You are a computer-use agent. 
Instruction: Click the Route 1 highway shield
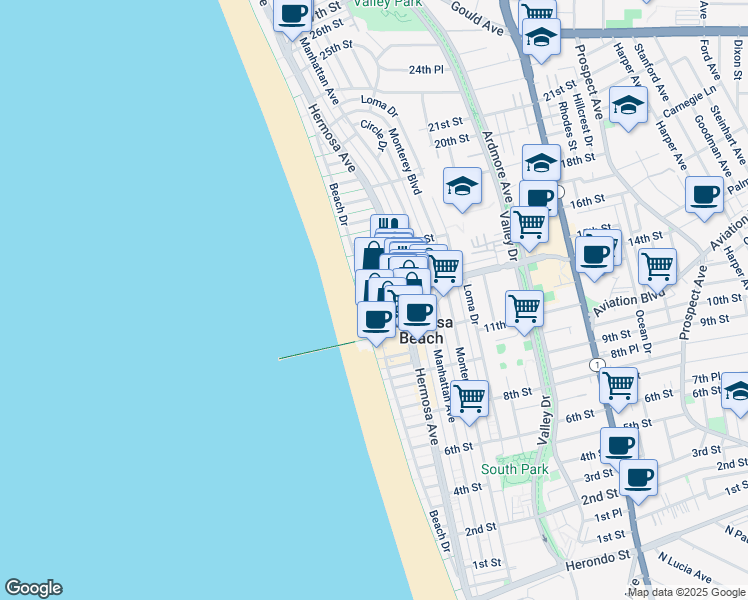pyautogui.click(x=595, y=365)
